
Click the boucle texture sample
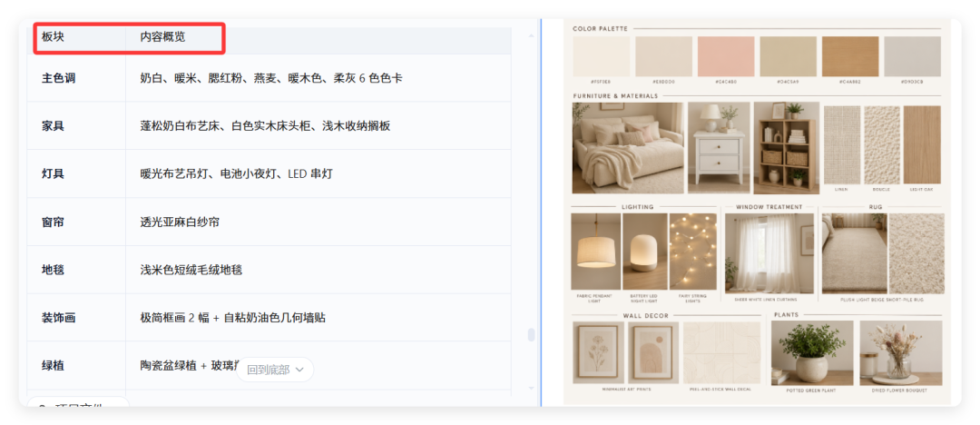[881, 144]
